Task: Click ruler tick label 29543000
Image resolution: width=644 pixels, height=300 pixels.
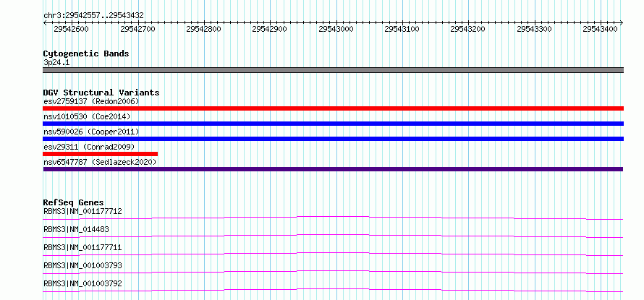Action: 336,29
